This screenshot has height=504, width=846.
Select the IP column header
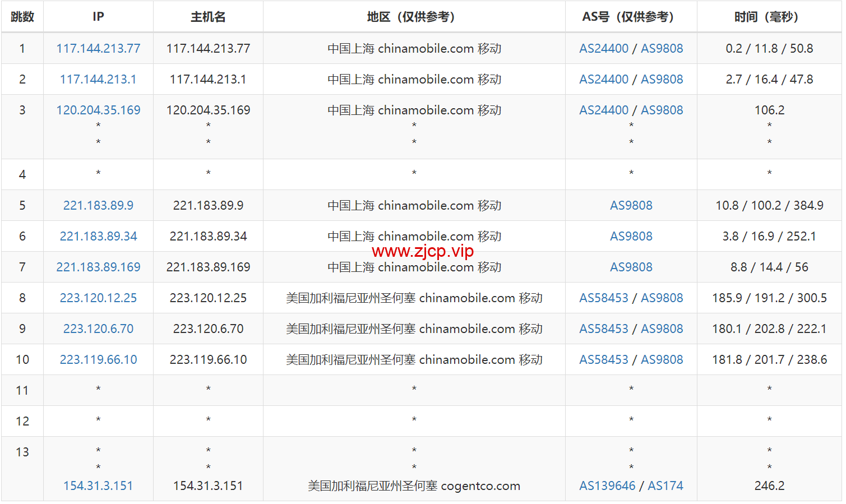click(98, 17)
